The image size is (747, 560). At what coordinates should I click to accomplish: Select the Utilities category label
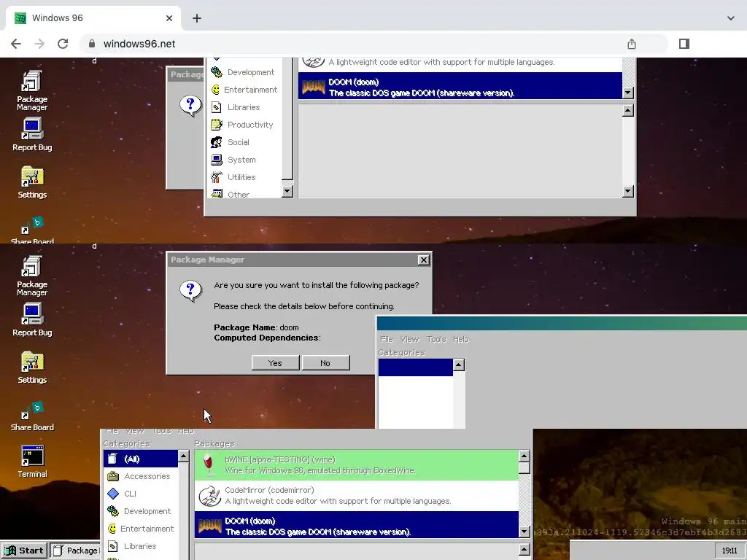pos(241,177)
